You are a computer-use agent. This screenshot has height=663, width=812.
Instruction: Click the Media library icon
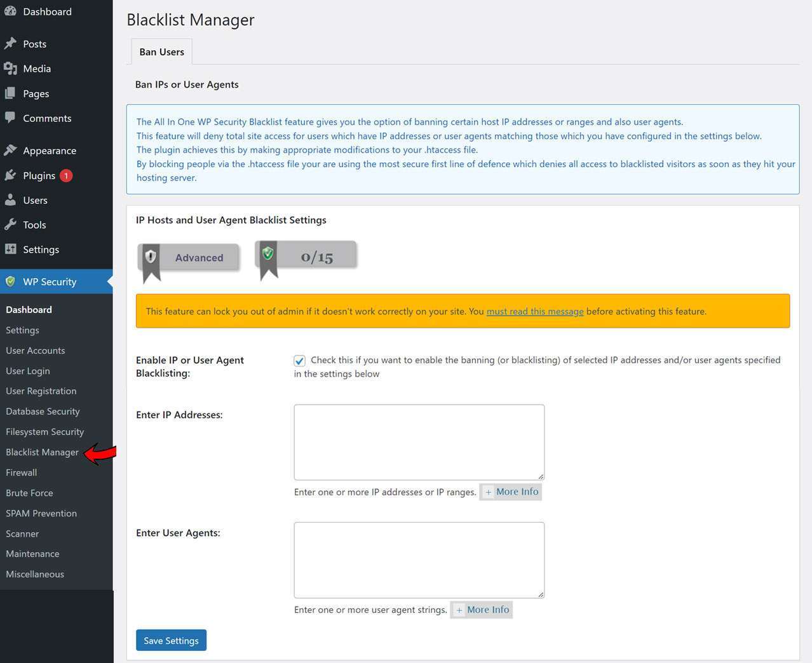[10, 69]
